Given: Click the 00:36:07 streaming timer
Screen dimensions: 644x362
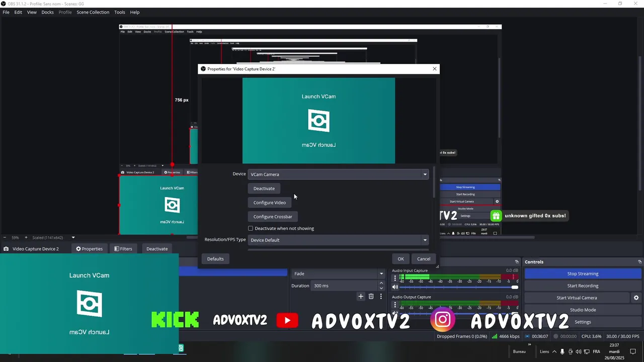Looking at the screenshot, I should 540,336.
